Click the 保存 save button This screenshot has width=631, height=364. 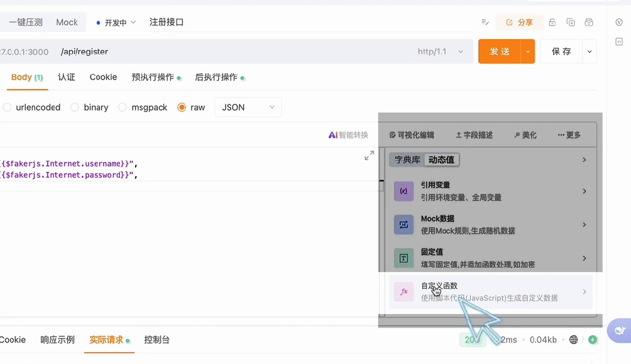click(561, 51)
